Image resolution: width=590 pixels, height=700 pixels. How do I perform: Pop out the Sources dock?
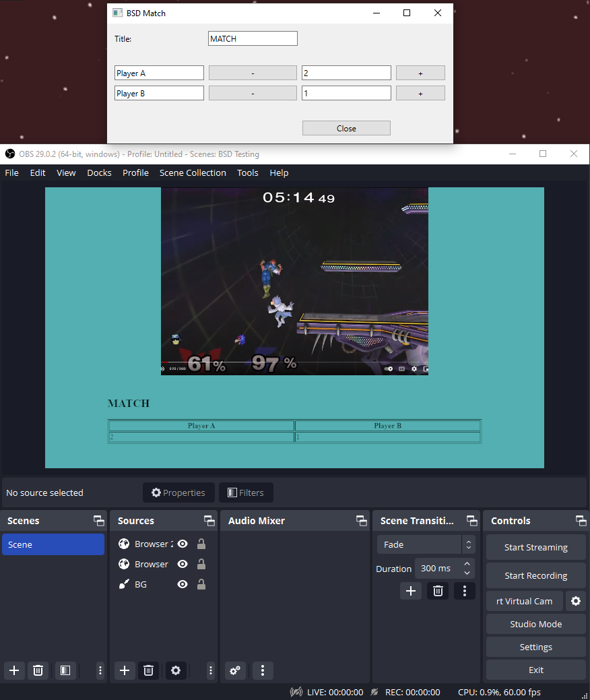[x=209, y=521]
